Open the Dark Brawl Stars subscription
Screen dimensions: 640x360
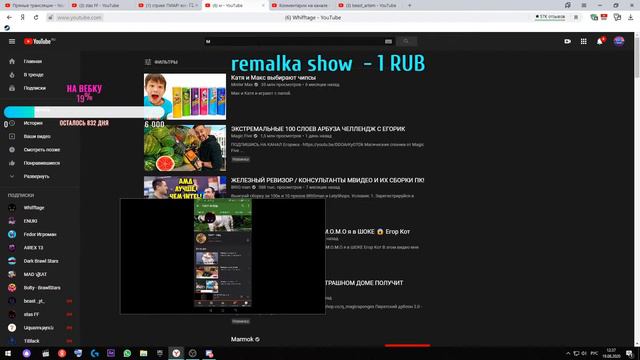tap(40, 261)
